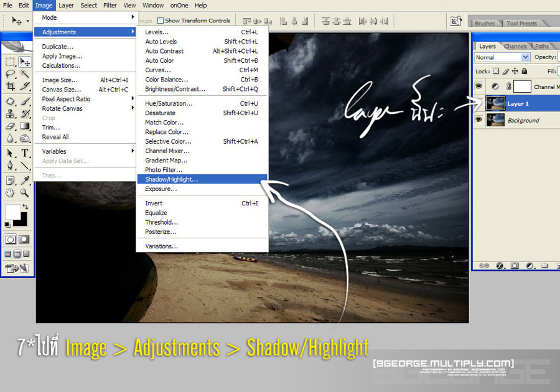This screenshot has width=560, height=392.
Task: Expand the Rotate Canvas submenu
Action: point(85,108)
